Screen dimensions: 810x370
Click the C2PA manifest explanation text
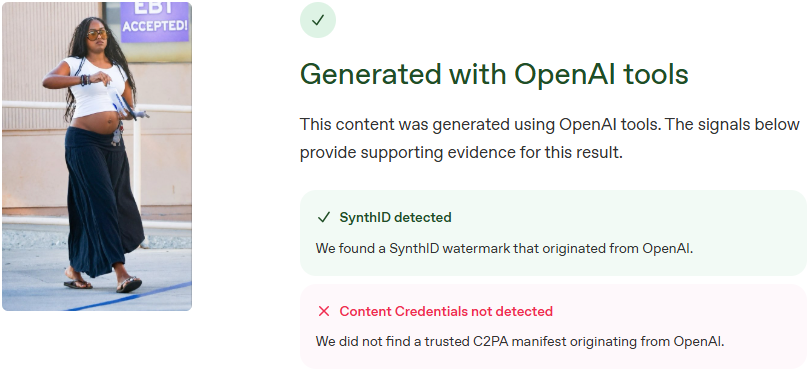pyautogui.click(x=520, y=342)
